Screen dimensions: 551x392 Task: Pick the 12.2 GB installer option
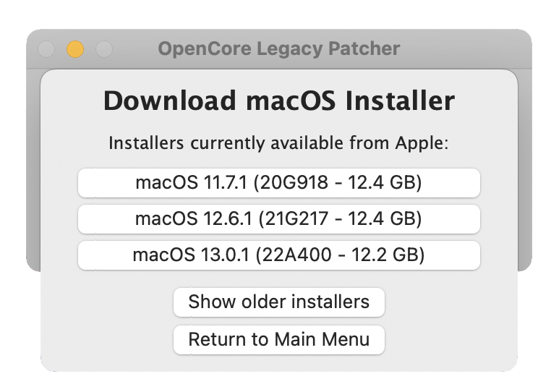click(278, 255)
